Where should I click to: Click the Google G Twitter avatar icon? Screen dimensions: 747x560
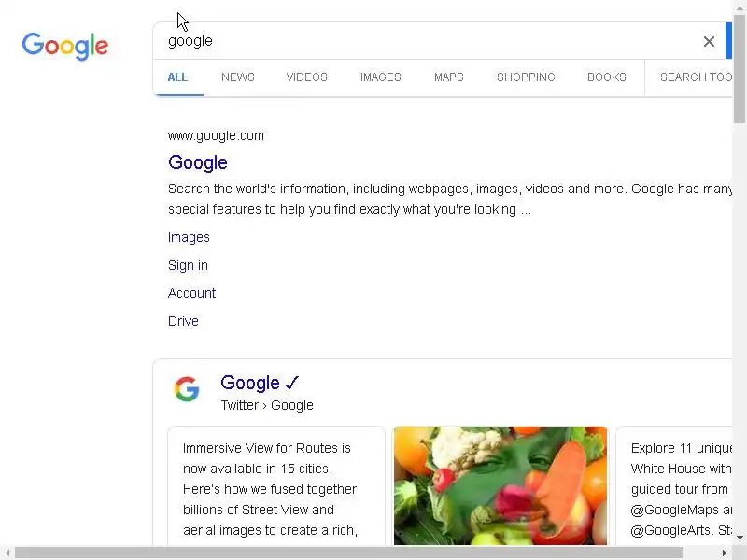click(187, 389)
